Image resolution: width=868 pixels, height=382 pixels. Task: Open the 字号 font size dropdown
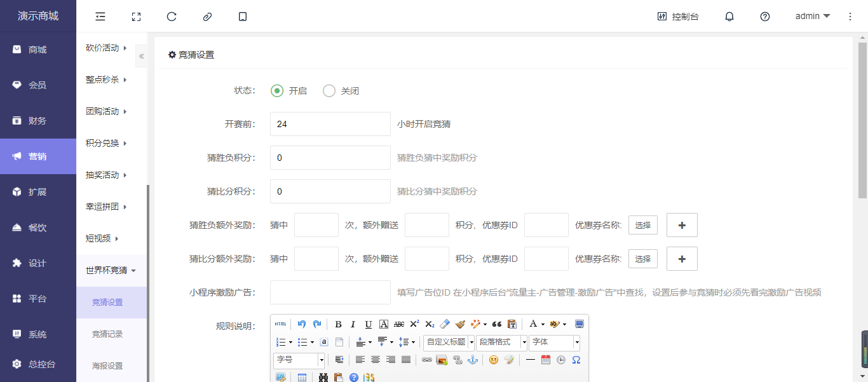point(299,360)
